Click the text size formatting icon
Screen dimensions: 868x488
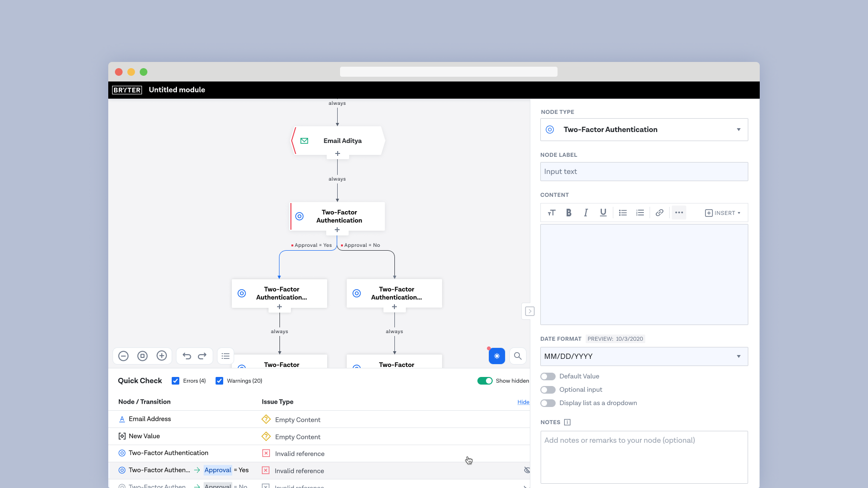(x=552, y=213)
